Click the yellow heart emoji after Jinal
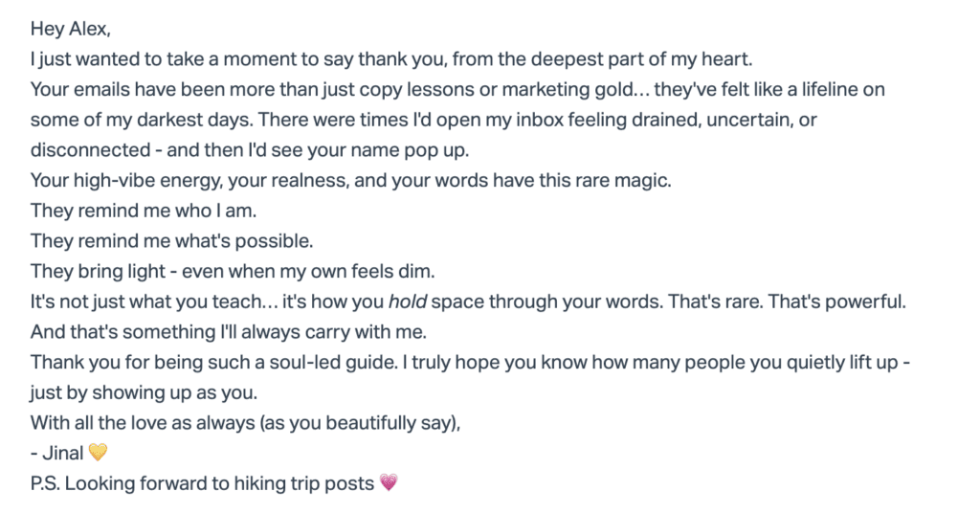This screenshot has height=514, width=980. 98,453
